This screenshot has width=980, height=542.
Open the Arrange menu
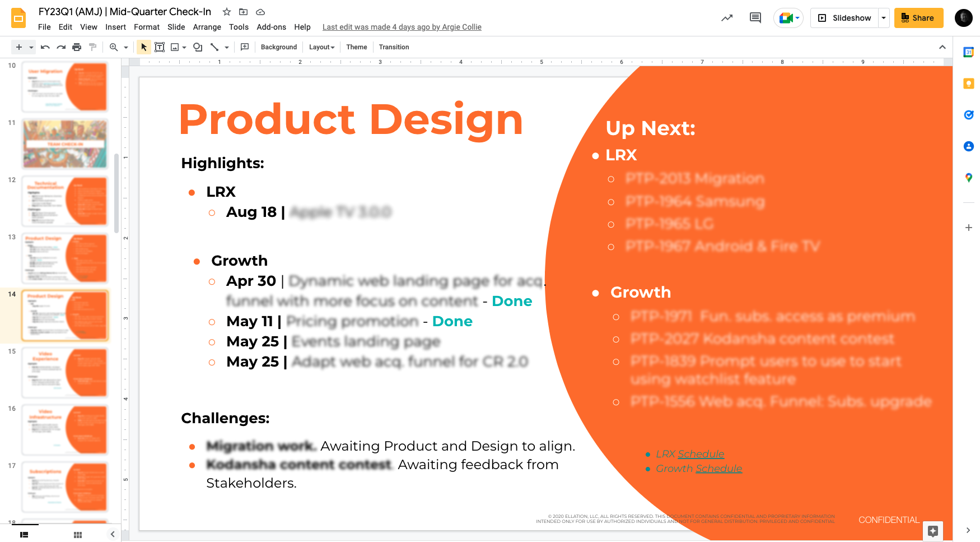coord(207,27)
